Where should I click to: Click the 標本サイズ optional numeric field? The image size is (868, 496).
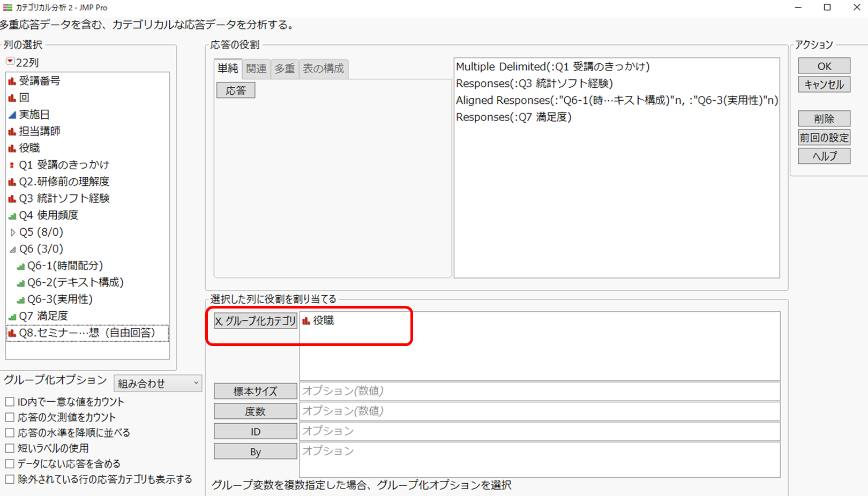(540, 391)
